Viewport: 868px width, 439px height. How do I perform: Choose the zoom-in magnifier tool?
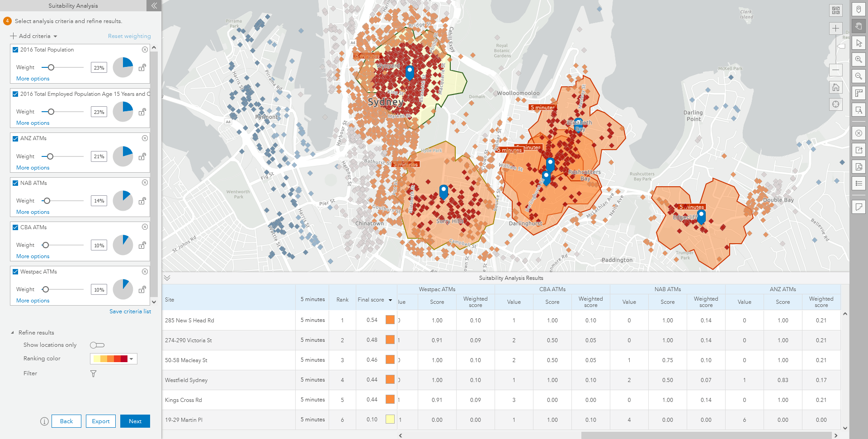(x=858, y=59)
